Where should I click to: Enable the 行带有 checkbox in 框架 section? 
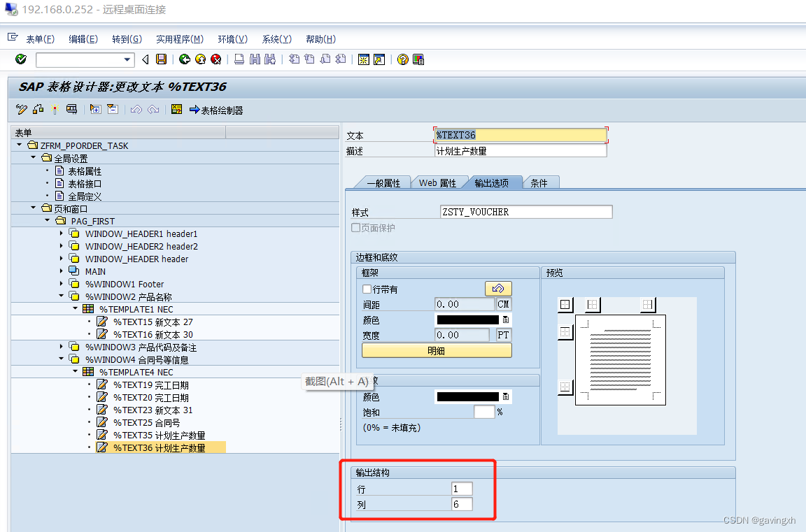[x=367, y=288]
